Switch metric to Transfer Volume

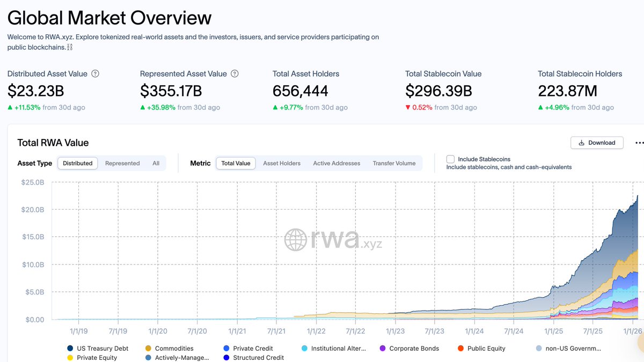pyautogui.click(x=394, y=163)
